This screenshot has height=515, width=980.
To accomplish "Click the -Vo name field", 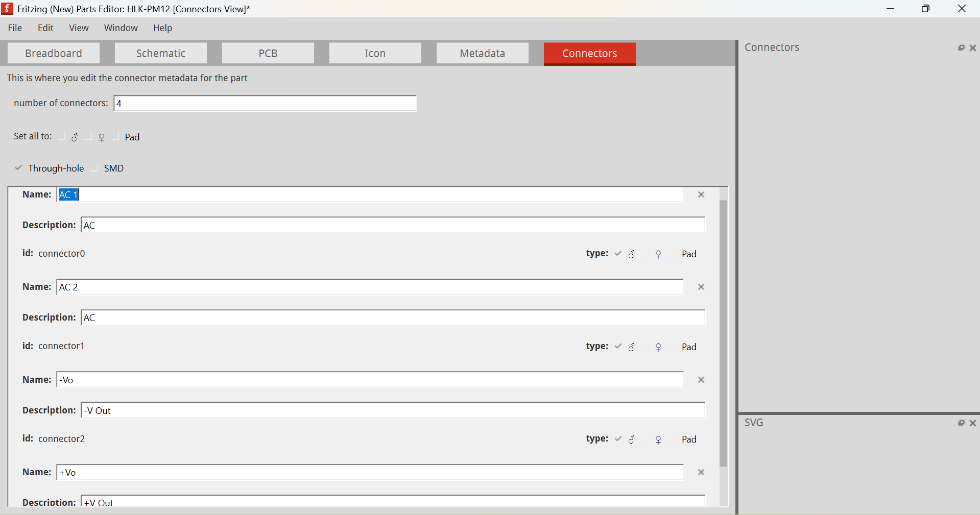I will (370, 380).
